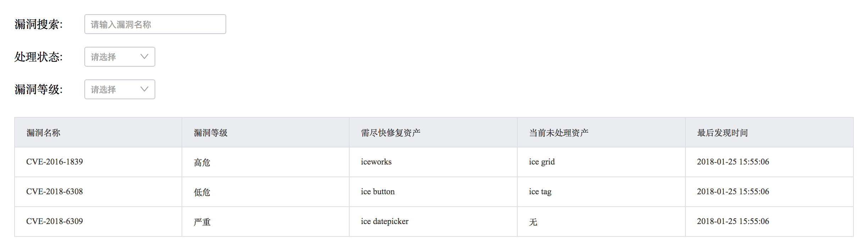Open the 漏洞等级 dropdown
The width and height of the screenshot is (868, 251).
119,90
